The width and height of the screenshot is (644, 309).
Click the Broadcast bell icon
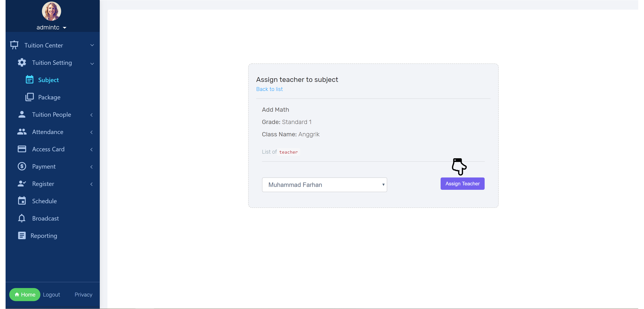[x=22, y=218]
